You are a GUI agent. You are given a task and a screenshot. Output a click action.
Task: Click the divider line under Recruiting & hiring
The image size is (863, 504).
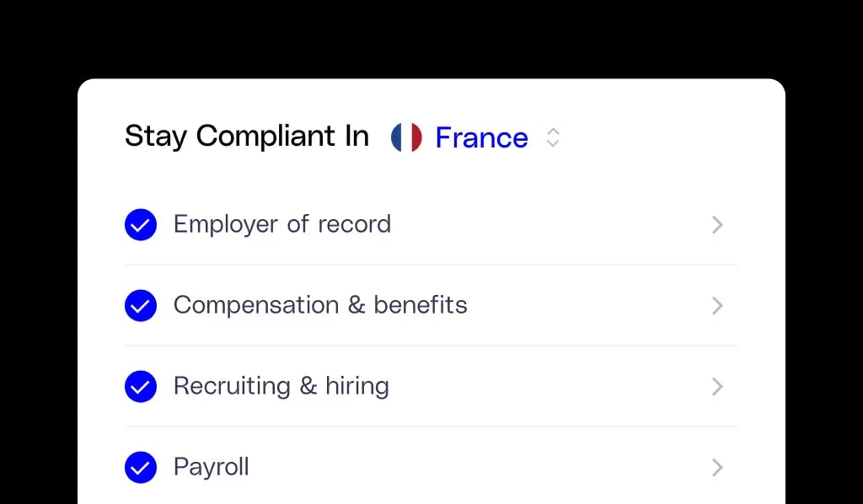pyautogui.click(x=431, y=426)
